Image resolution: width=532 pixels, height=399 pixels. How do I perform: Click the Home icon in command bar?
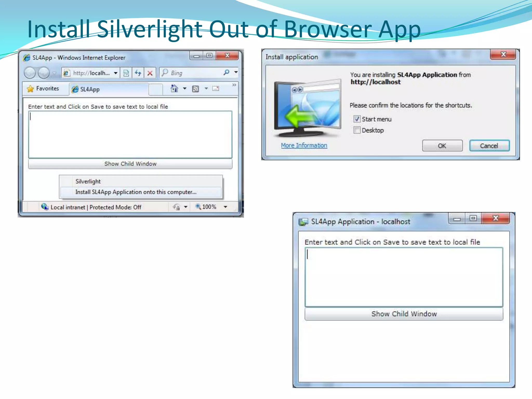[174, 89]
